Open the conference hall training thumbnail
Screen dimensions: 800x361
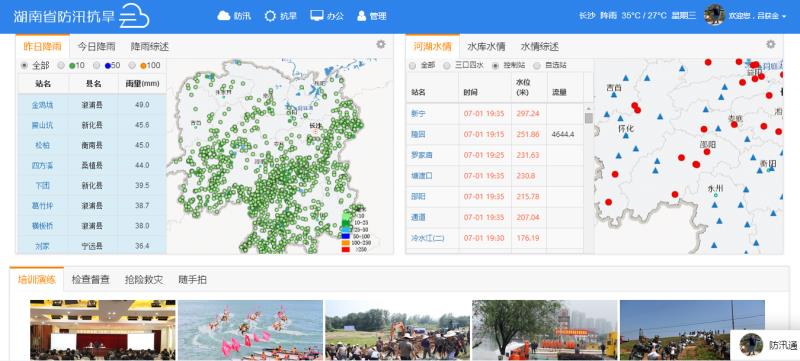pyautogui.click(x=103, y=330)
